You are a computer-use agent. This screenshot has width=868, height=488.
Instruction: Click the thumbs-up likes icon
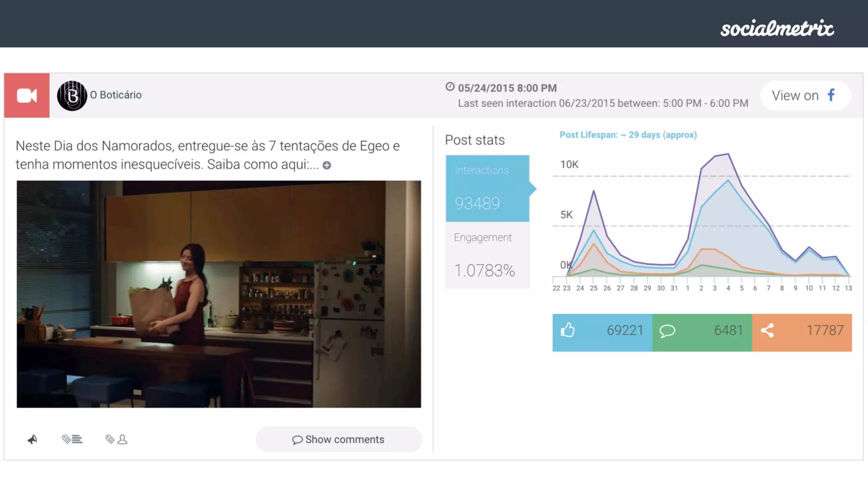(x=568, y=330)
